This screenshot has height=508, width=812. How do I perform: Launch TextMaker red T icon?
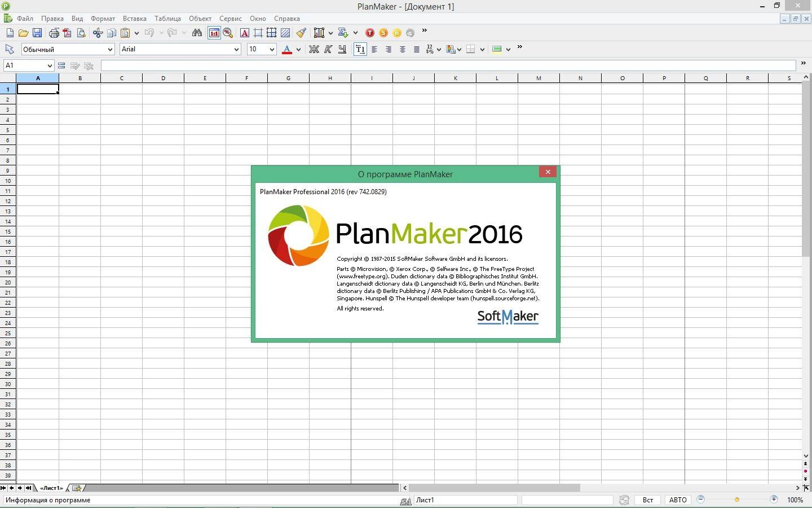coord(370,33)
